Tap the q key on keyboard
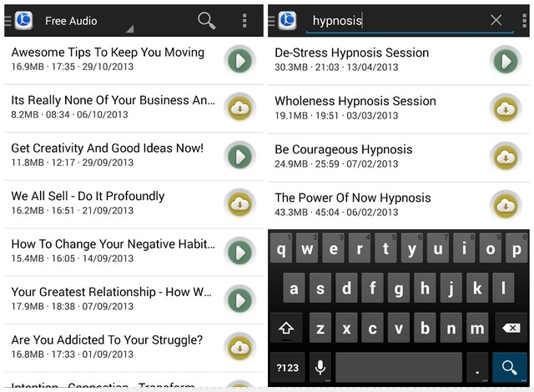The width and height of the screenshot is (534, 392). [281, 249]
